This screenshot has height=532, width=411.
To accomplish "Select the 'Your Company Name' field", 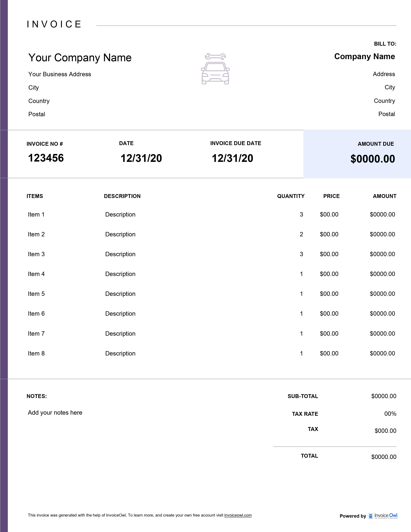I will (80, 58).
